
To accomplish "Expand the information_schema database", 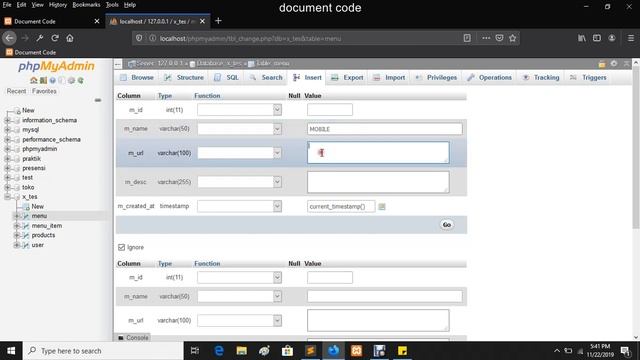I will [7, 120].
